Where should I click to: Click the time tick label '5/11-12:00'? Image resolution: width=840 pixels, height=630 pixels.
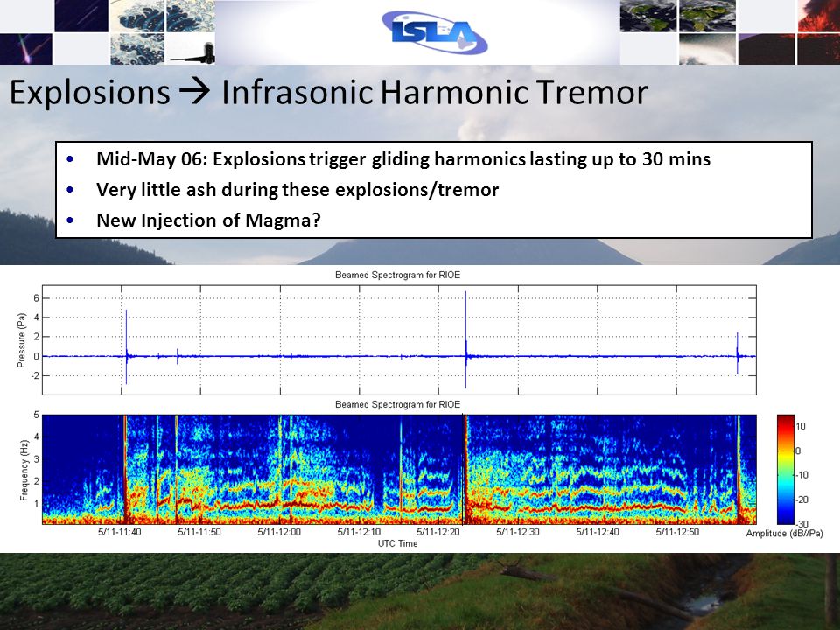point(279,532)
